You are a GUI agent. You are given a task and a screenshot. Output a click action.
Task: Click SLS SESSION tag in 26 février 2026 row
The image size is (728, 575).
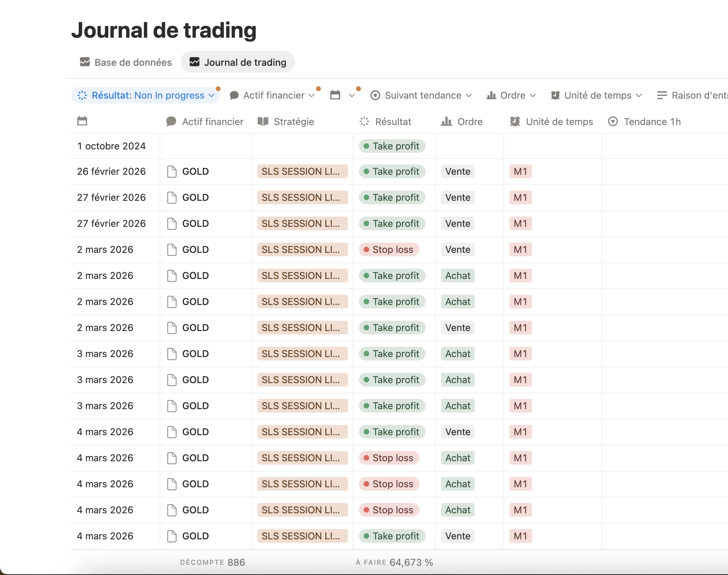[303, 171]
